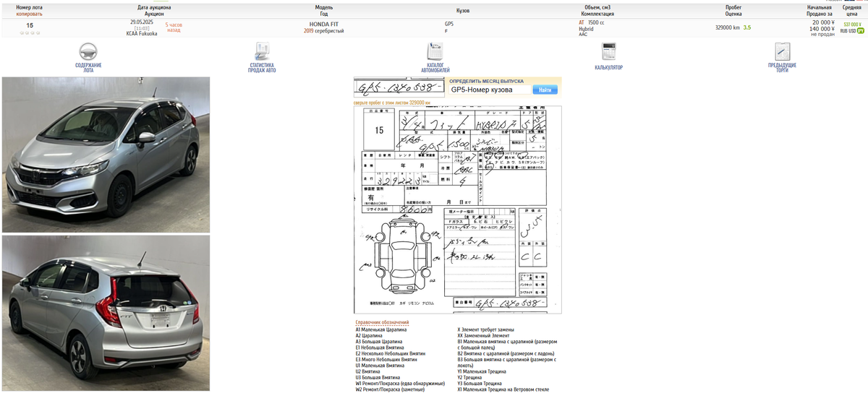Click the 'HONDA FIT' model text
868x393 pixels.
click(323, 25)
